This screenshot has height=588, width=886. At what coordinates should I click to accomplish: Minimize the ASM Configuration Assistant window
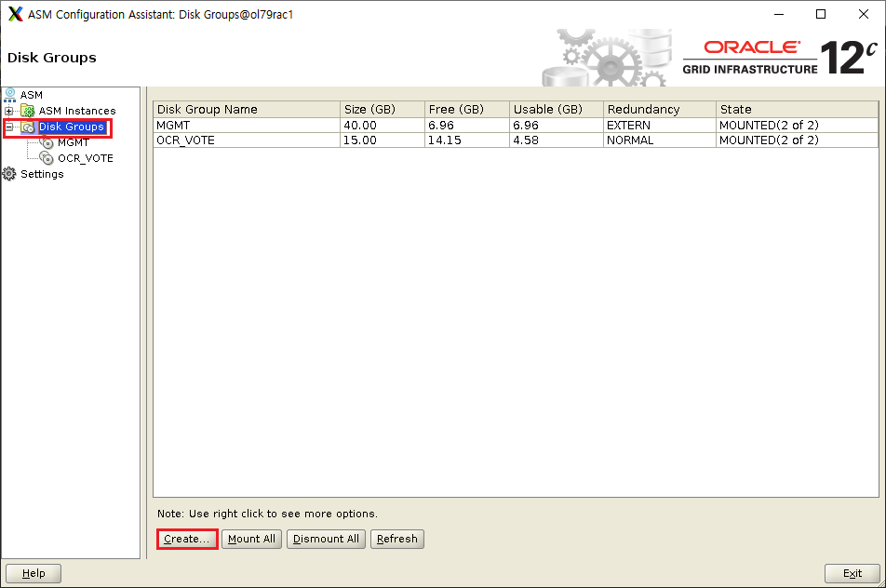click(x=779, y=14)
